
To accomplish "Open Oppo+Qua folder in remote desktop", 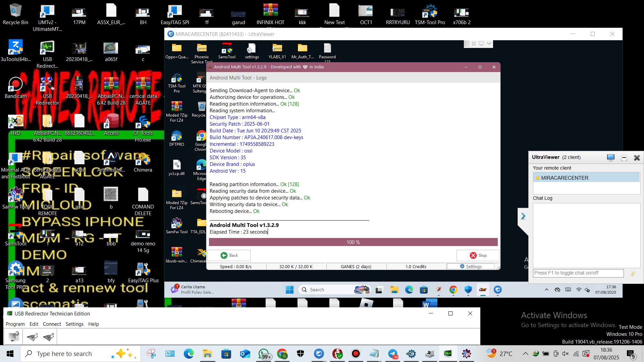I will click(177, 51).
